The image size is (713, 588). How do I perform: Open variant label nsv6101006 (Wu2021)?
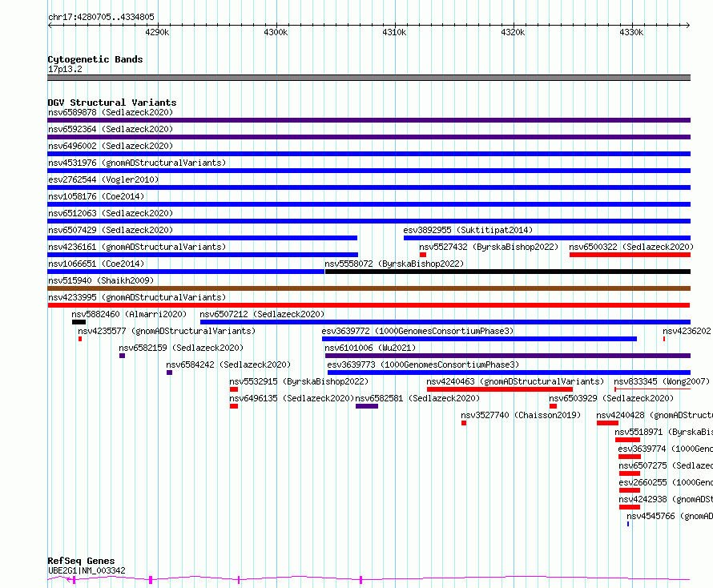[370, 348]
